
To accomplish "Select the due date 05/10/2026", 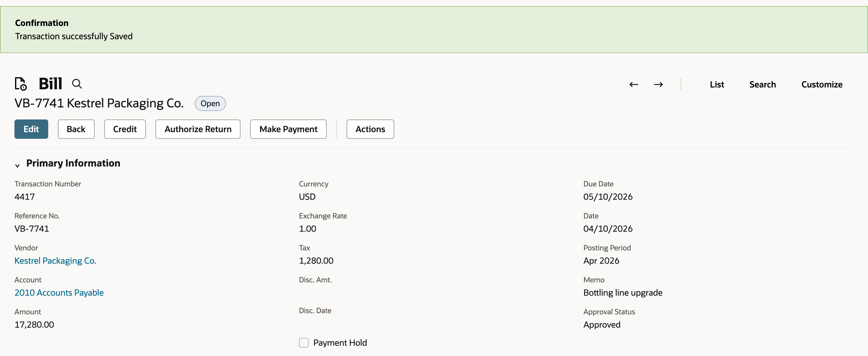I will pyautogui.click(x=608, y=196).
